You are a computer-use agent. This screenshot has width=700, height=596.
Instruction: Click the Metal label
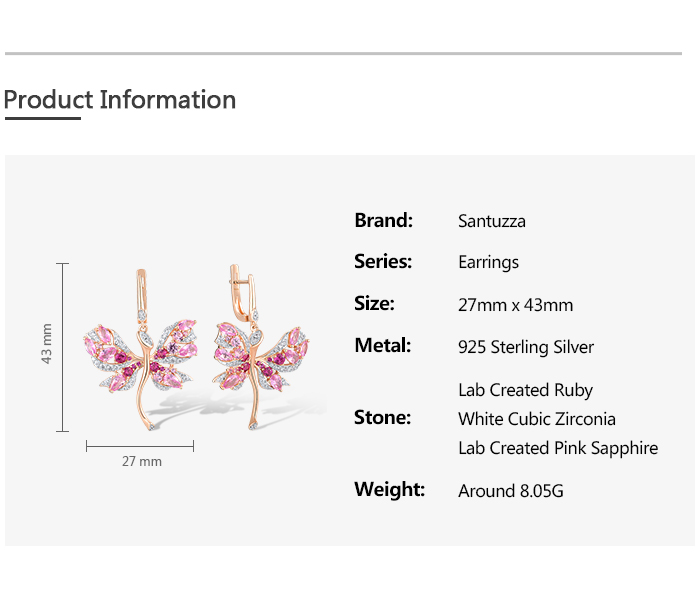coord(382,346)
